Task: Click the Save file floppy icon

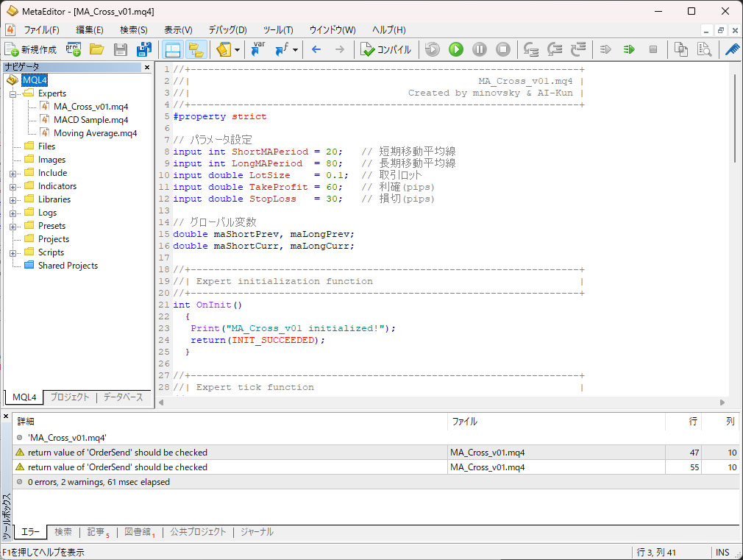Action: [121, 49]
